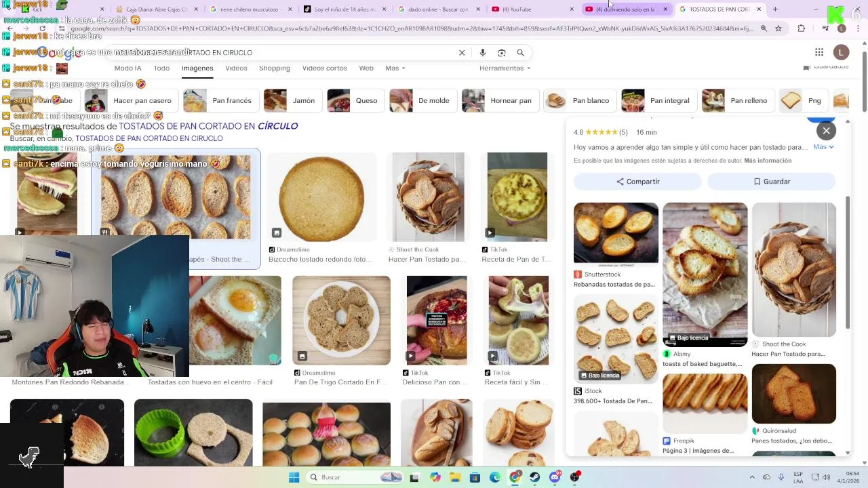
Task: Click the magnifier search button
Action: point(521,53)
